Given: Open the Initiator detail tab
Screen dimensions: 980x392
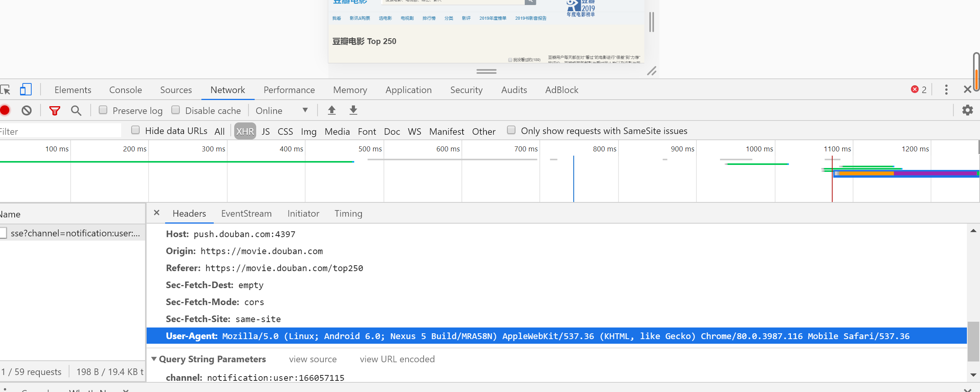Looking at the screenshot, I should (x=303, y=214).
